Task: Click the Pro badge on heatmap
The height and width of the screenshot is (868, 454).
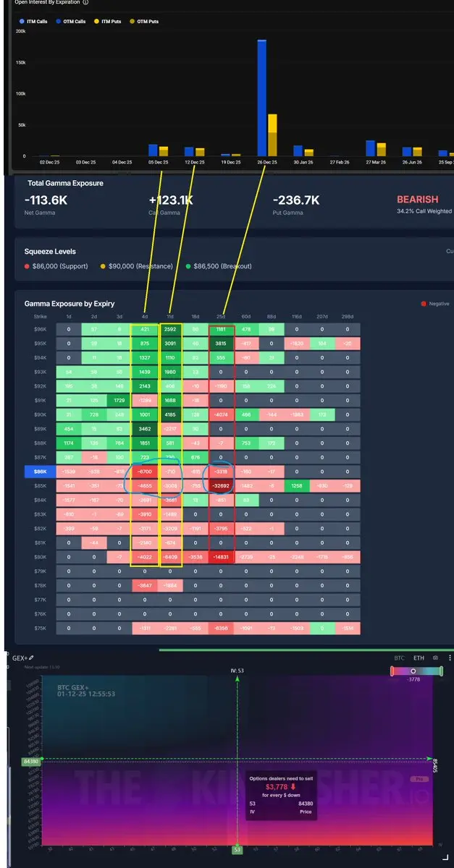Action: coord(419,779)
